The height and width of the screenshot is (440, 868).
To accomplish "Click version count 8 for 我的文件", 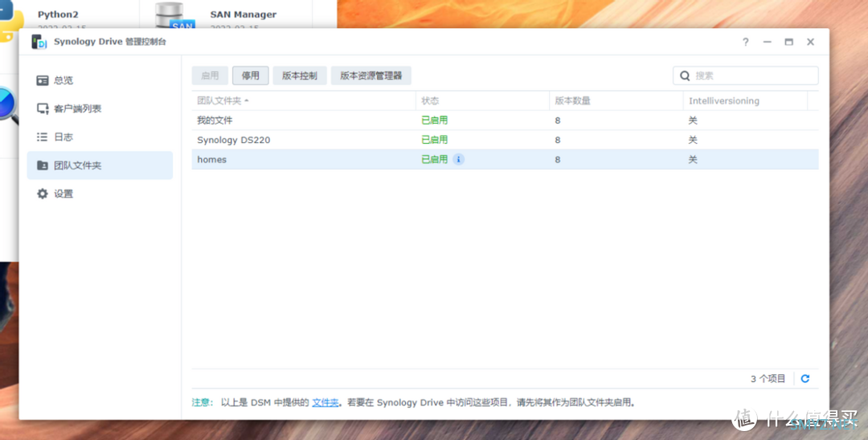I will click(558, 120).
